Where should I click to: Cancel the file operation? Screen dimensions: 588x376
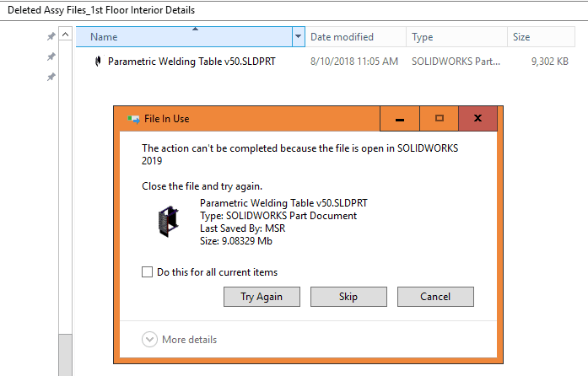coord(435,297)
